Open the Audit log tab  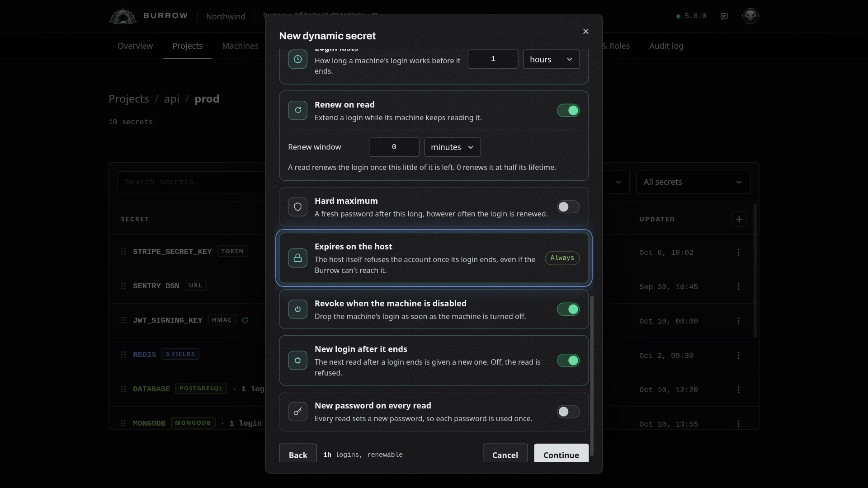pos(666,46)
